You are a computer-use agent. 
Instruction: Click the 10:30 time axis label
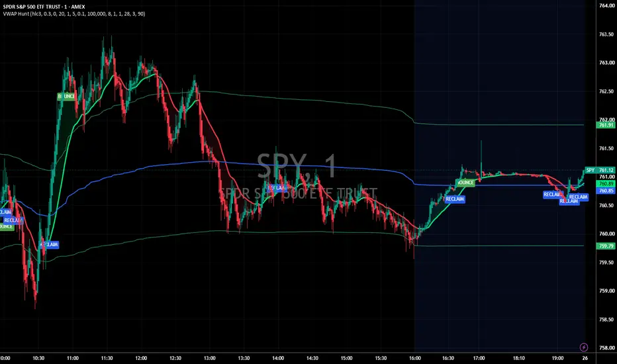click(x=38, y=358)
